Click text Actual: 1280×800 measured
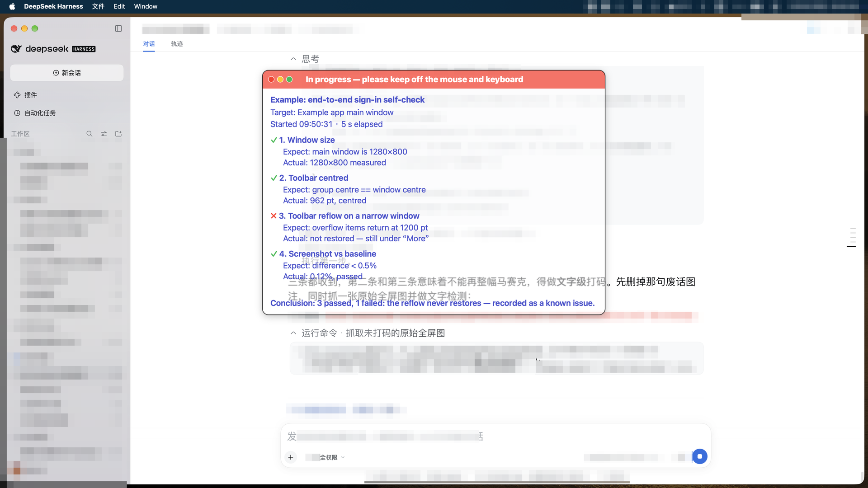The width and height of the screenshot is (868, 488). 335,163
